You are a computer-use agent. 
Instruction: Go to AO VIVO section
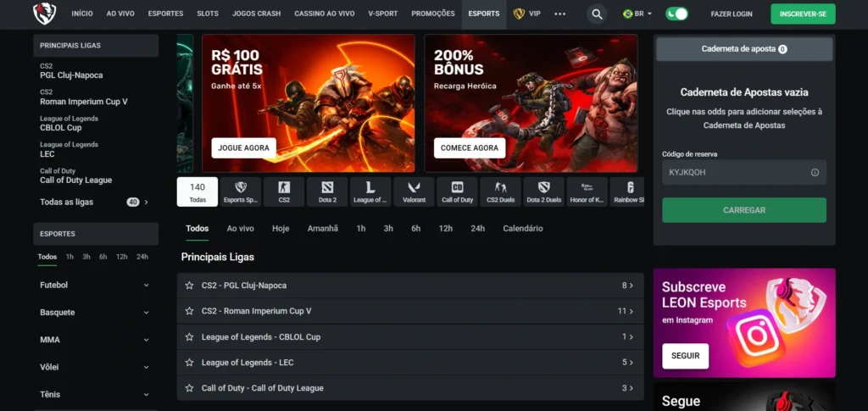coord(120,14)
